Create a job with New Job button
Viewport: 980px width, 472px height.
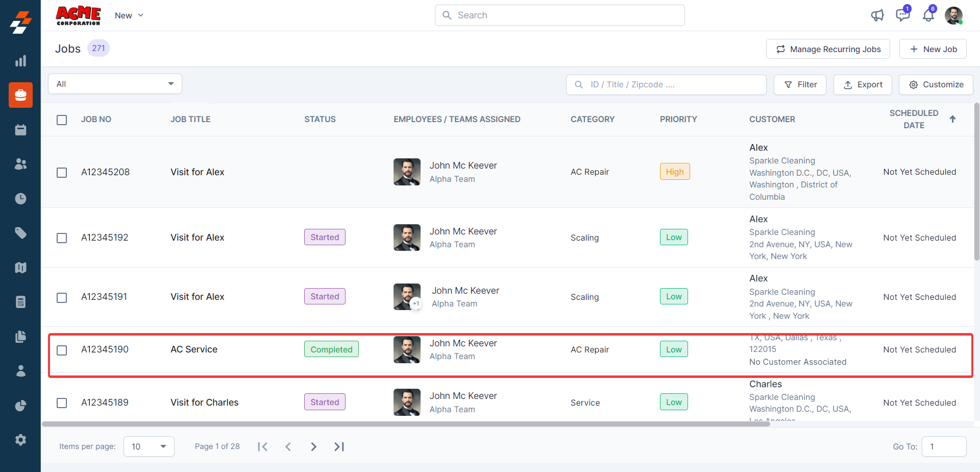click(933, 49)
